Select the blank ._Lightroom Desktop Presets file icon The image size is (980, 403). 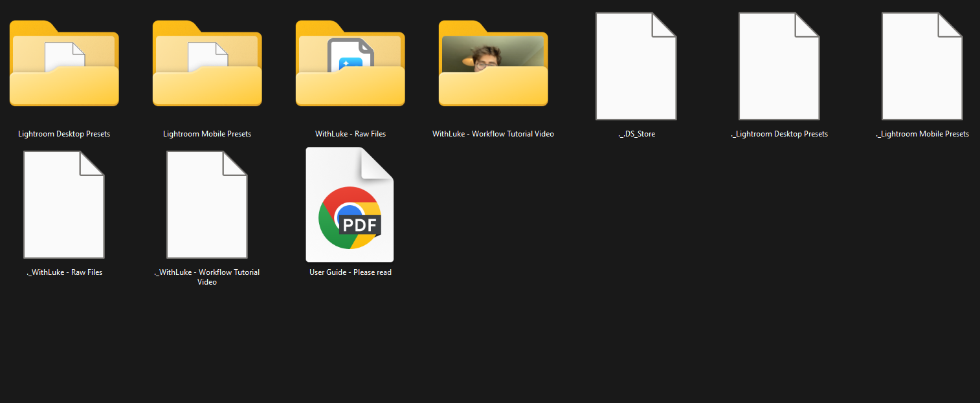(x=779, y=66)
